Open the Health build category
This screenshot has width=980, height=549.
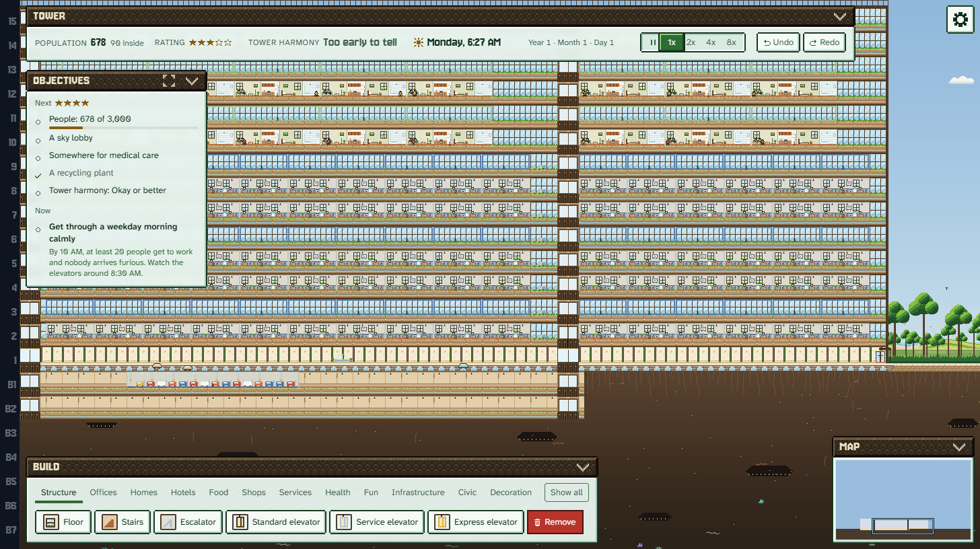[338, 492]
